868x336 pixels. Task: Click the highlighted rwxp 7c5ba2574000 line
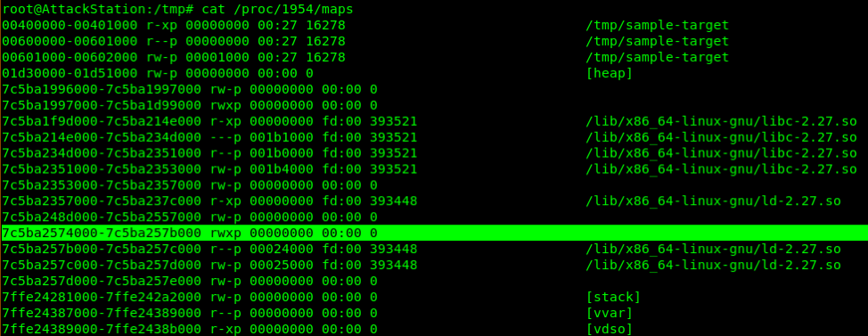(434, 233)
